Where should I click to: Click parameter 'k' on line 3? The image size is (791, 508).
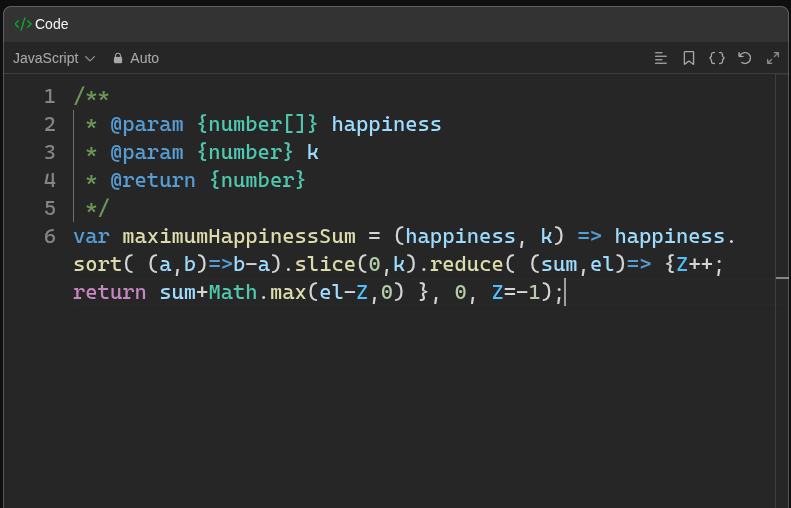[313, 152]
